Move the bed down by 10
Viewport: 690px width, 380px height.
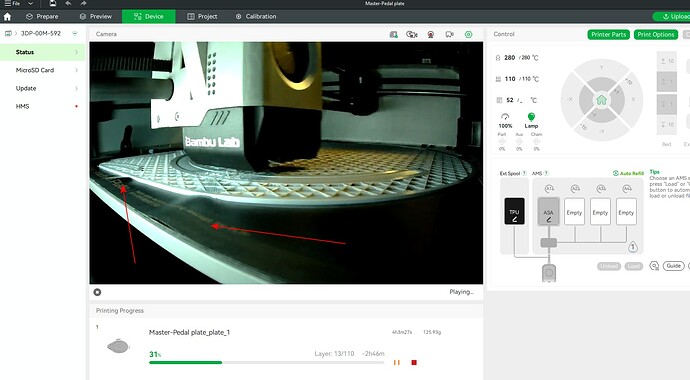pyautogui.click(x=667, y=125)
